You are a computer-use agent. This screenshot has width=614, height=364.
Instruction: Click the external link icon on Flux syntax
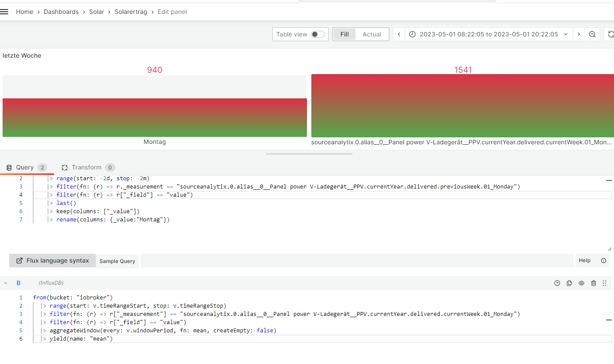tap(20, 260)
